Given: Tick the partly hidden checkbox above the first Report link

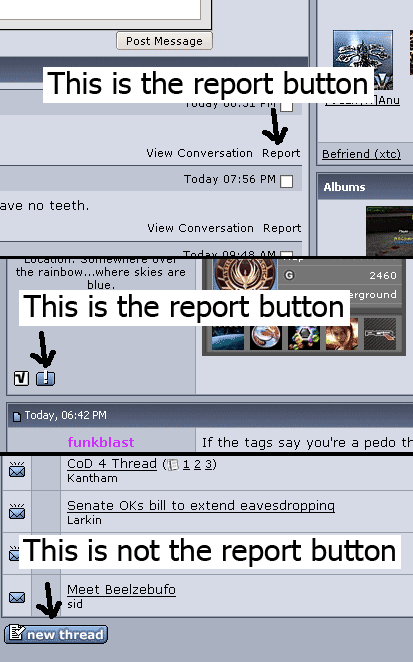Looking at the screenshot, I should click(x=286, y=106).
